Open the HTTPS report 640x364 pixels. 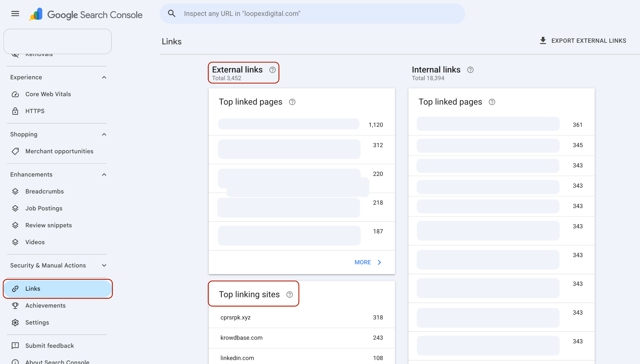[x=57, y=111]
